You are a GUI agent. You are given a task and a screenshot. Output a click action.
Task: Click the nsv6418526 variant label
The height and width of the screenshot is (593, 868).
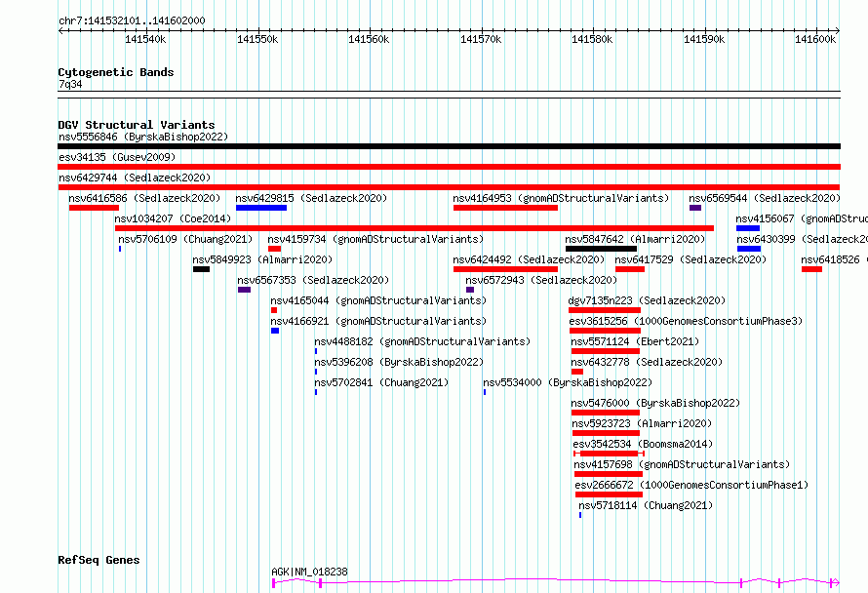click(834, 259)
